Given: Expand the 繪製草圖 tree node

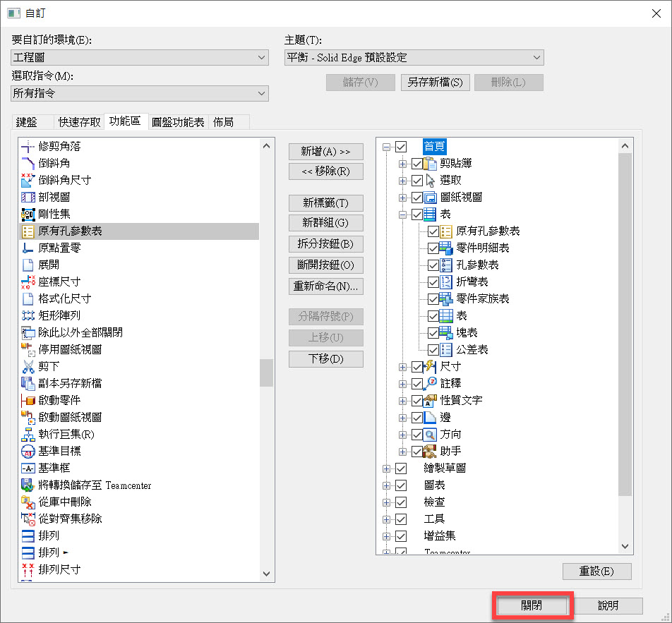Looking at the screenshot, I should pos(386,468).
